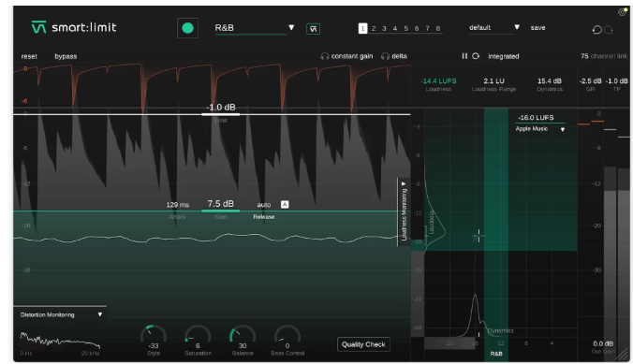This screenshot has width=633, height=364.
Task: Open the settings gear icon
Action: [622, 12]
